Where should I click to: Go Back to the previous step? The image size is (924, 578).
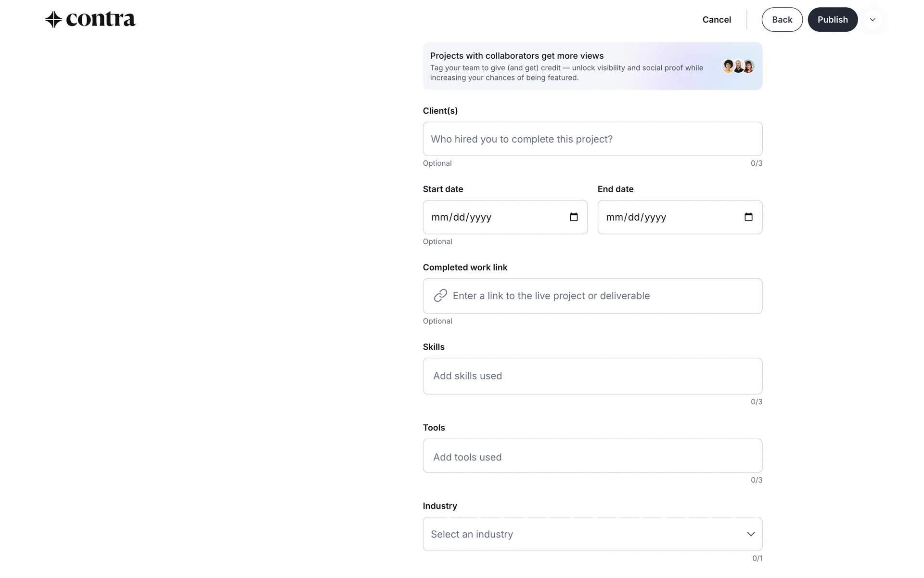(782, 20)
